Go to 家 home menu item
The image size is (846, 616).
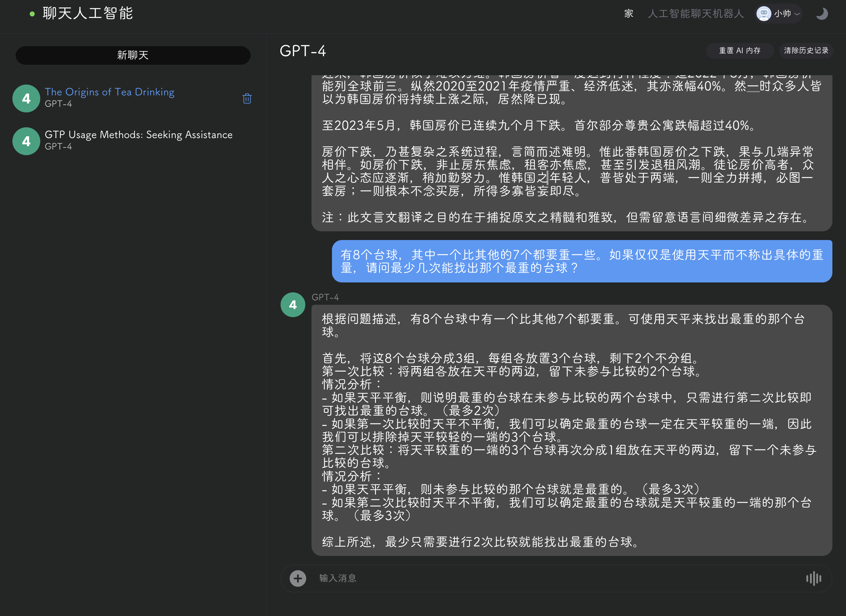629,14
